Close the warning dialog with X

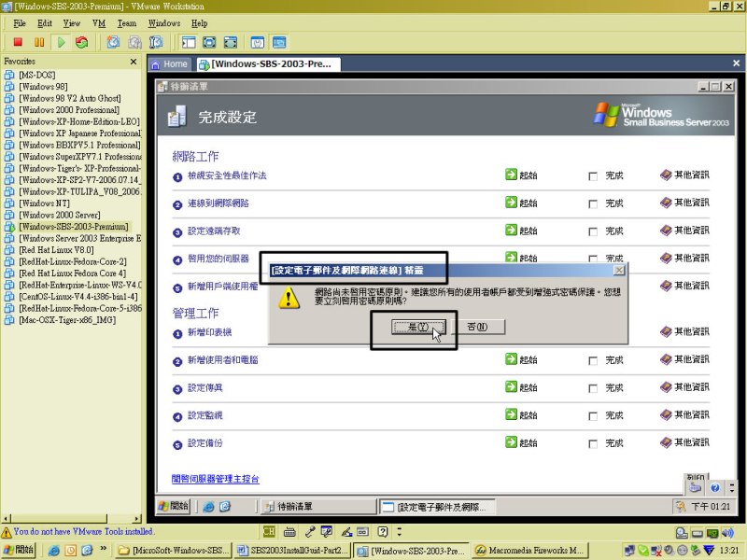[618, 270]
